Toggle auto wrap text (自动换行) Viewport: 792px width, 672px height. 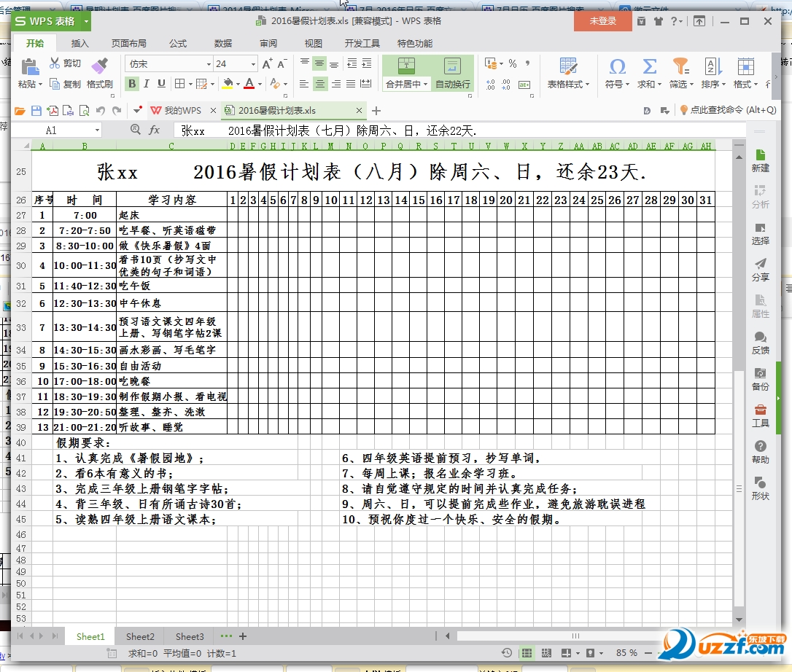pyautogui.click(x=453, y=73)
